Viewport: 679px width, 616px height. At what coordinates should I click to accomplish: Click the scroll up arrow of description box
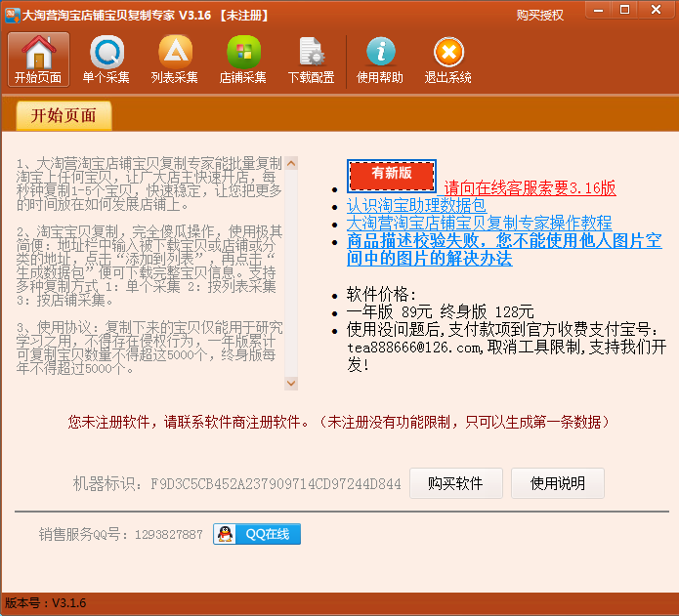[x=291, y=163]
